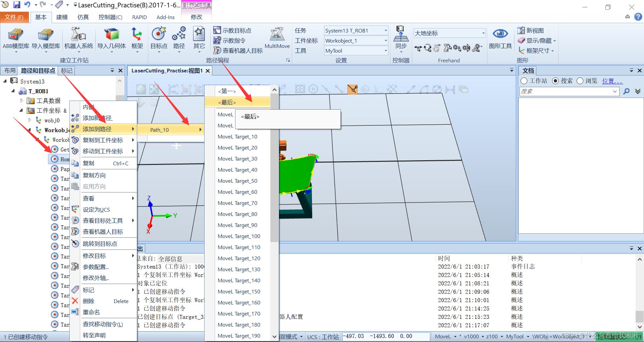Click 查看机器人目标 in the ribbon
644x342 pixels.
tap(238, 51)
